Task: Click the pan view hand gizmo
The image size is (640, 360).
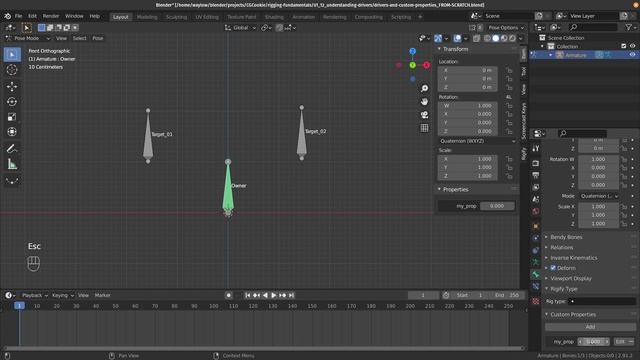Action: (424, 102)
